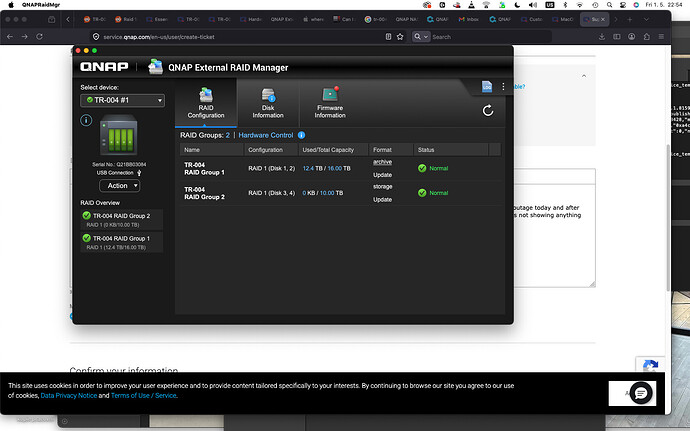
Task: List all tabs using the chevron dropdown
Action: (x=646, y=19)
